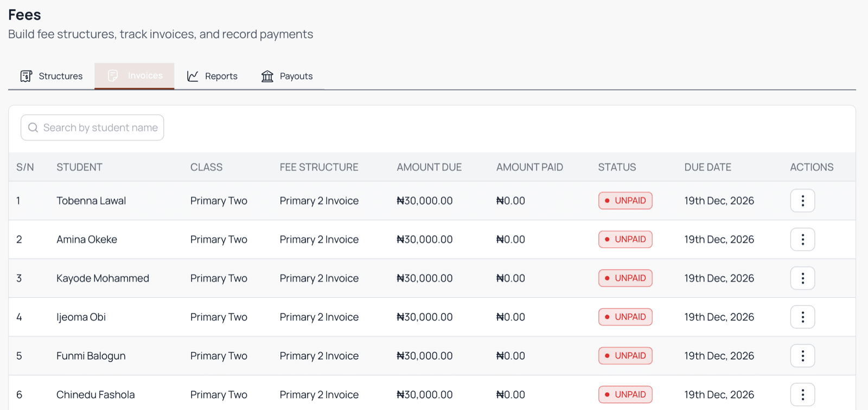Switch to the Invoices tab

(135, 76)
